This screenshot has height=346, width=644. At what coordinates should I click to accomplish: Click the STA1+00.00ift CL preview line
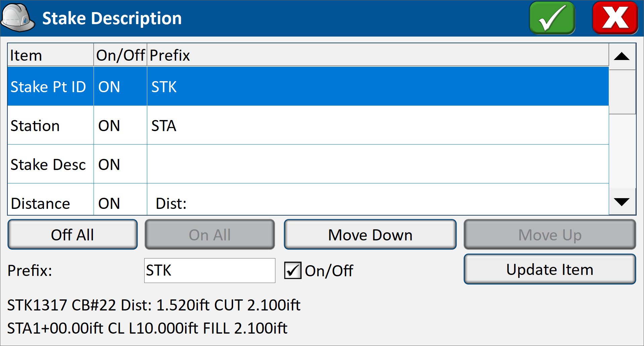click(x=147, y=328)
